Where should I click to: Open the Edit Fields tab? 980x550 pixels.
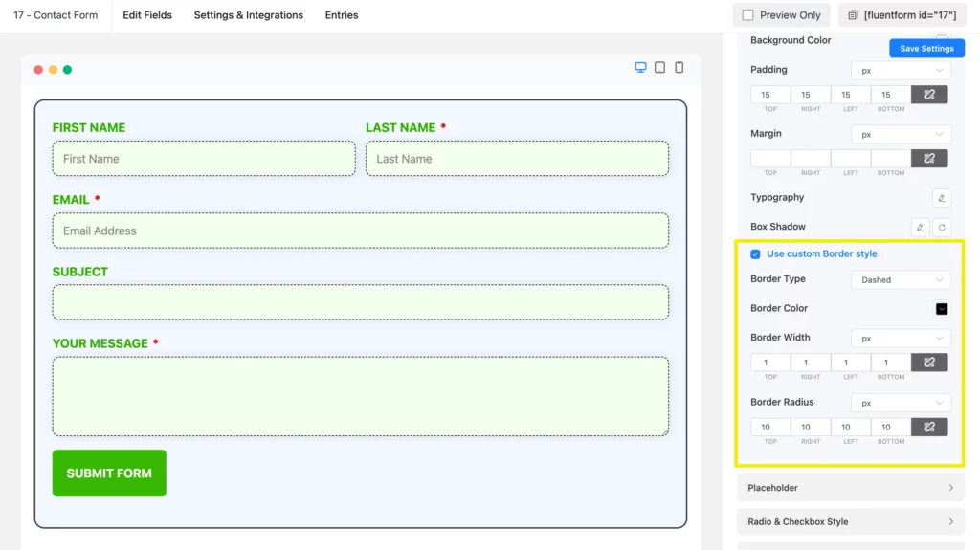click(x=147, y=15)
